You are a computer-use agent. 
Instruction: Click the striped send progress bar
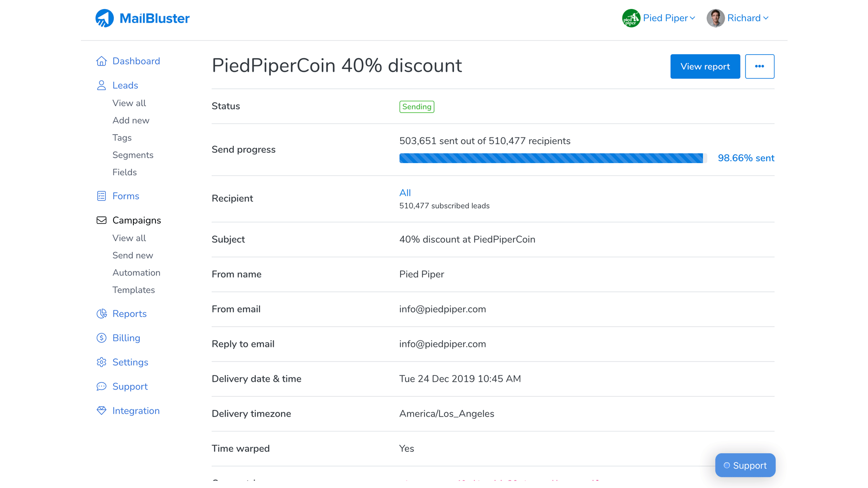[x=552, y=158]
